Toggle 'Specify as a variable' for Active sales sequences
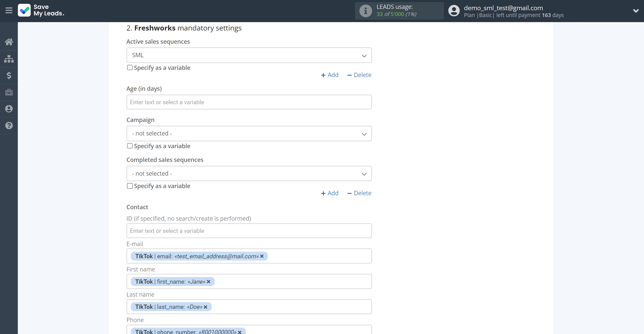Image resolution: width=644 pixels, height=334 pixels. pos(130,68)
